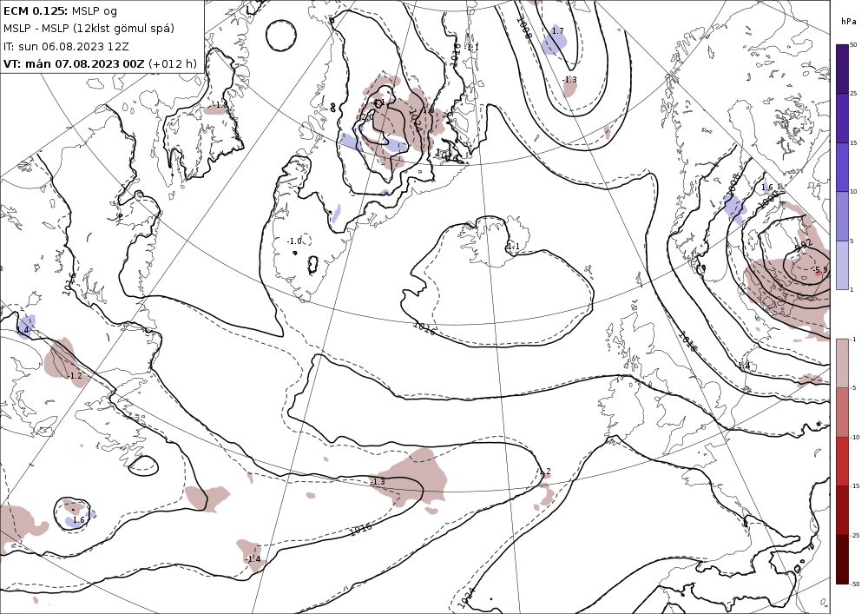Click the 'MSLP - MSLP (12klst gömul spá)' line
This screenshot has width=868, height=614.
[89, 29]
